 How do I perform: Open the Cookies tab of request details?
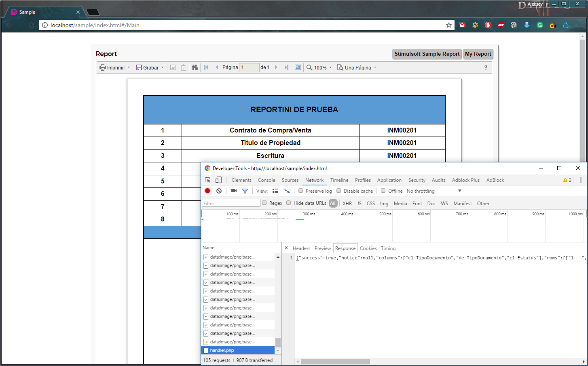coord(368,248)
